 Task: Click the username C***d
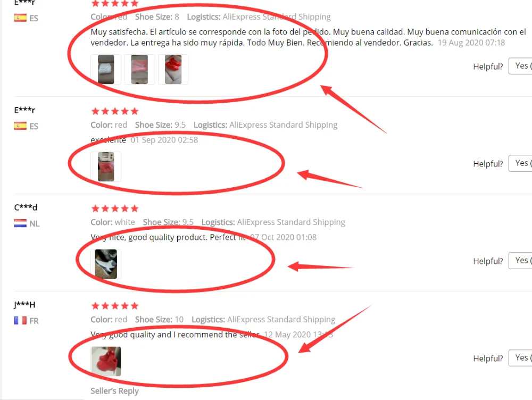26,207
